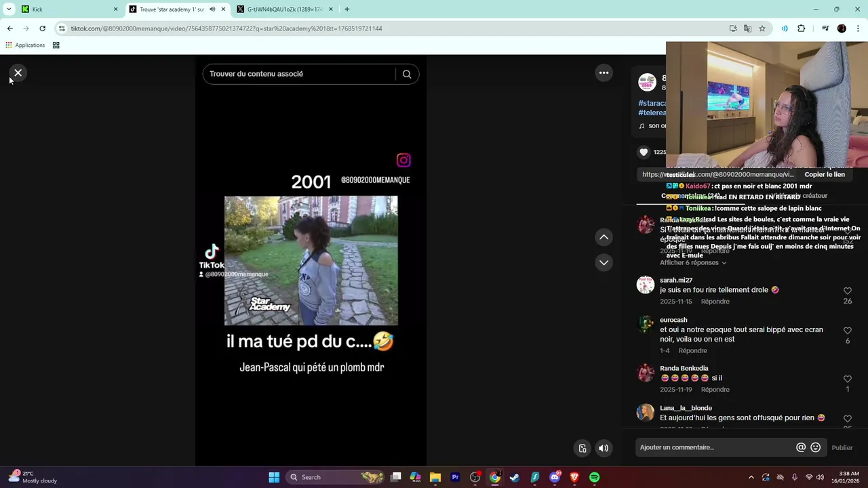
Task: Open Steam from the taskbar
Action: (515, 477)
